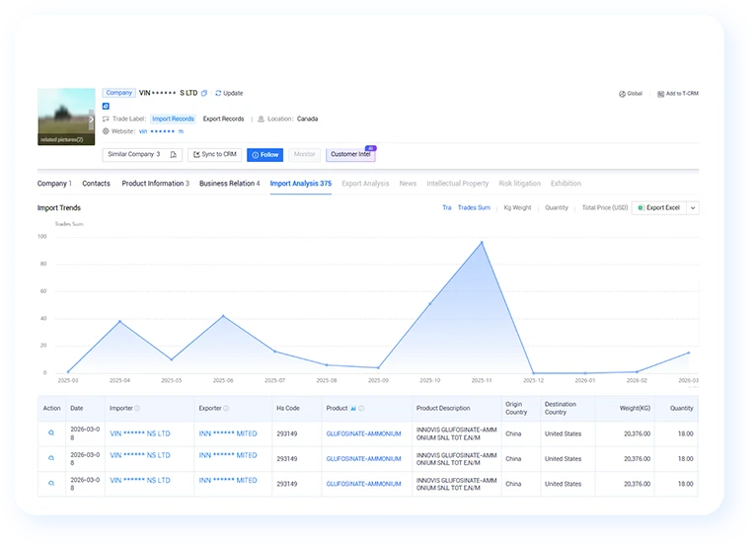Image resolution: width=756 pixels, height=547 pixels.
Task: Click document icon in Similar Company button
Action: 174,154
